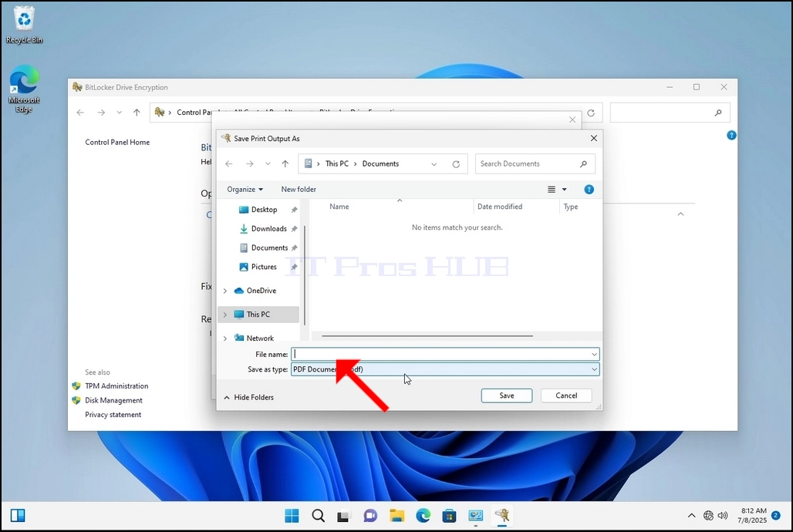Select Downloads in navigation pane

point(268,228)
